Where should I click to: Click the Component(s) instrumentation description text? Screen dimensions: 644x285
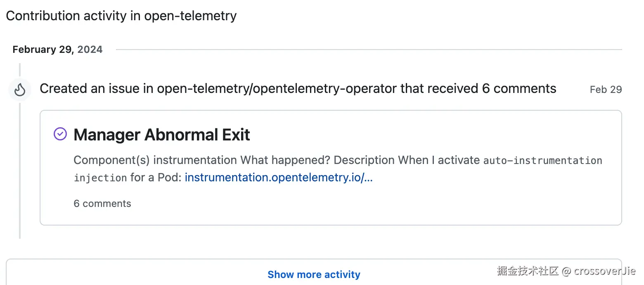[x=155, y=160]
